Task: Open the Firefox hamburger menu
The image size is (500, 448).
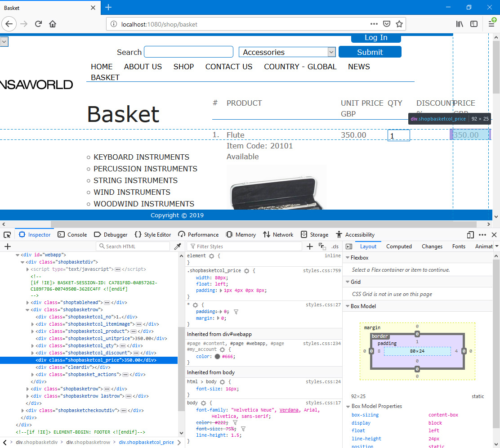Action: (x=491, y=24)
